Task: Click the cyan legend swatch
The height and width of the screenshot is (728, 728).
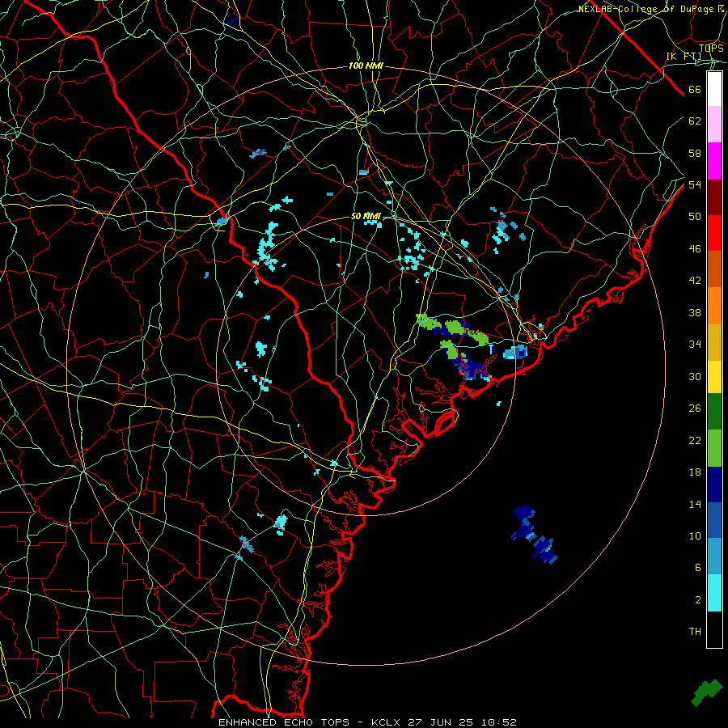Action: (714, 593)
